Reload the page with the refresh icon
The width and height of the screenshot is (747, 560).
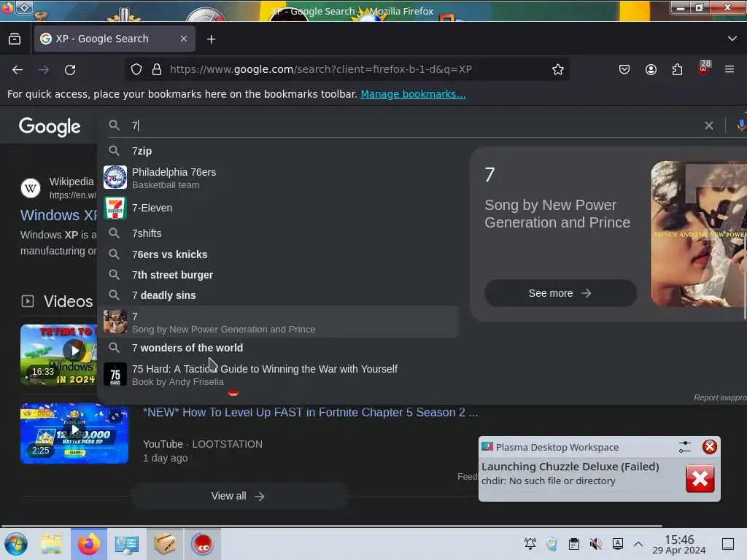click(70, 69)
